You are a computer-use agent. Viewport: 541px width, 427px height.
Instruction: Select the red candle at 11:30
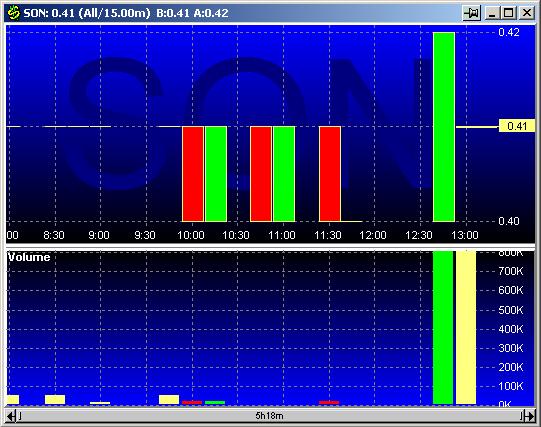tap(330, 174)
